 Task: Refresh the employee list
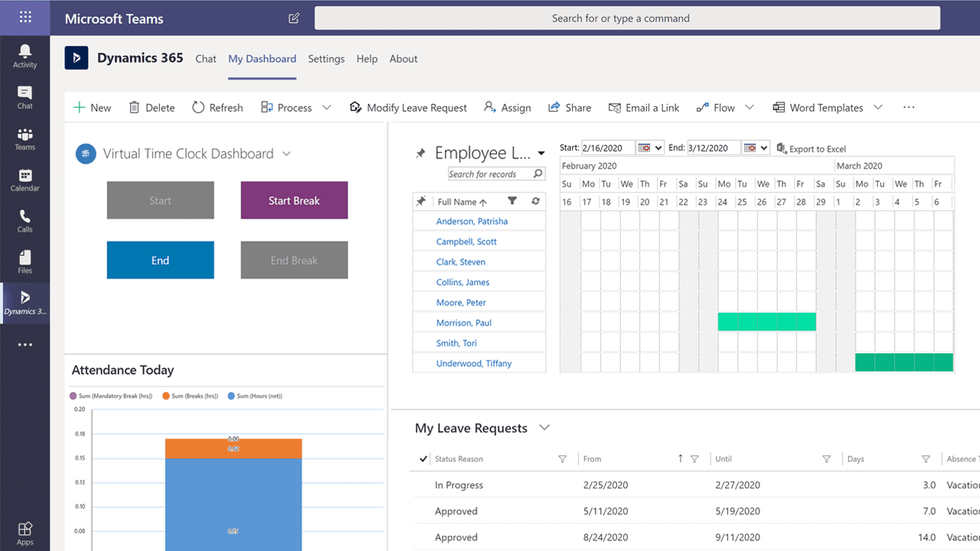(x=535, y=201)
